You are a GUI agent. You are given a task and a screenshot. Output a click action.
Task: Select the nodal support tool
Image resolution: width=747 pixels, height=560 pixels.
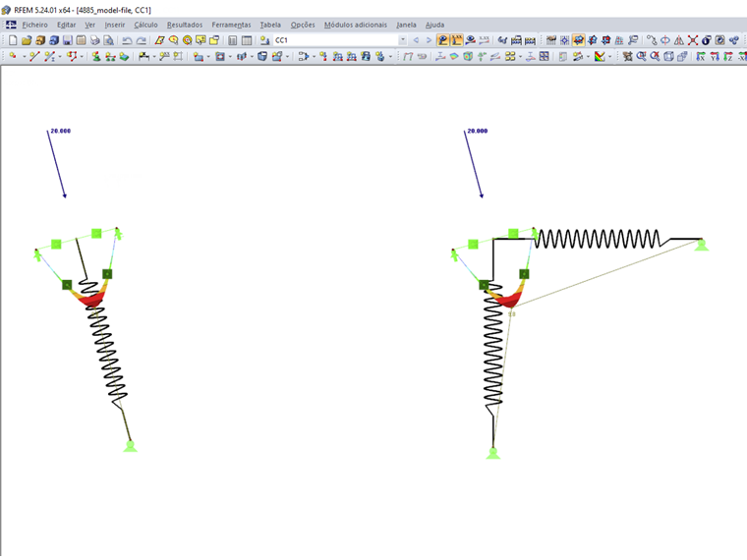click(x=96, y=57)
